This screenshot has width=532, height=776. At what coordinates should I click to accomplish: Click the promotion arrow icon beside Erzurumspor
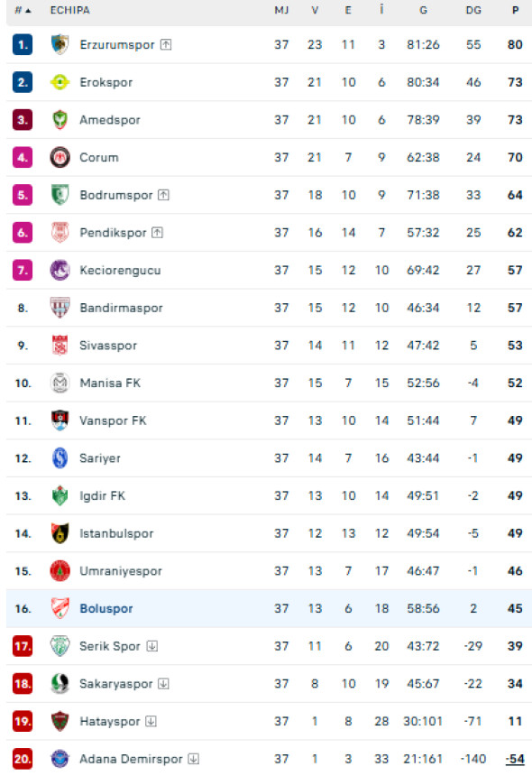[x=166, y=44]
